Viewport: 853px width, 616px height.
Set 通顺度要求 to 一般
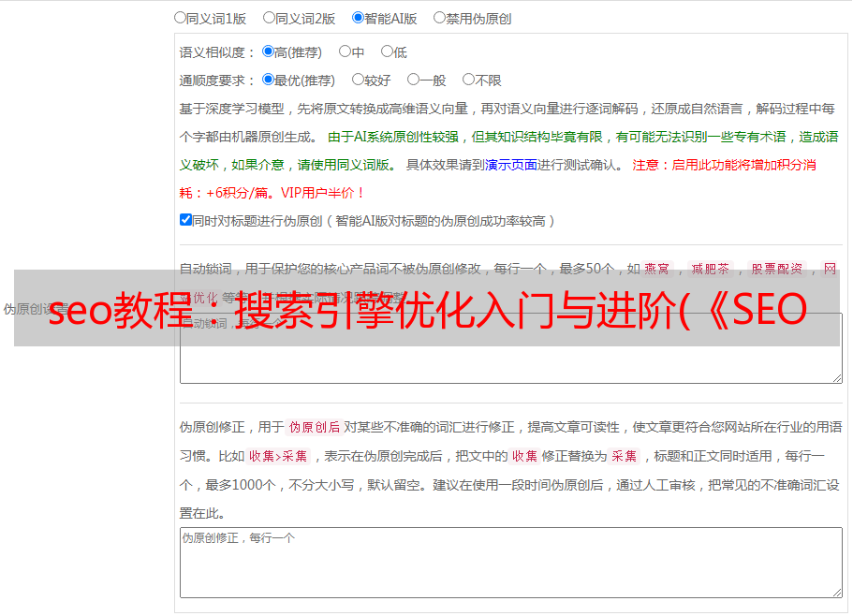pyautogui.click(x=413, y=80)
